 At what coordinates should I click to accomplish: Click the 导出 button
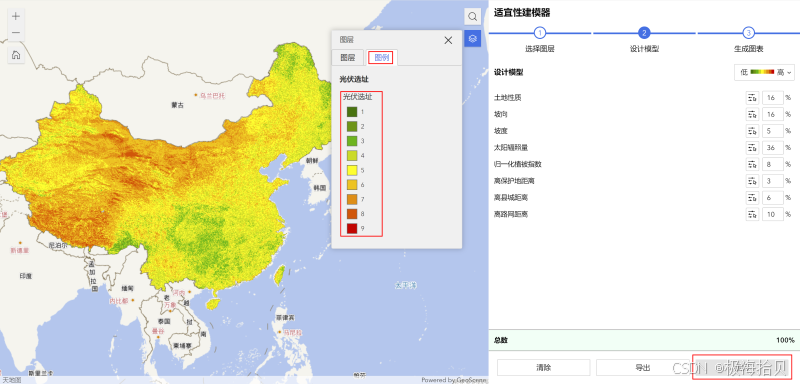pos(642,368)
